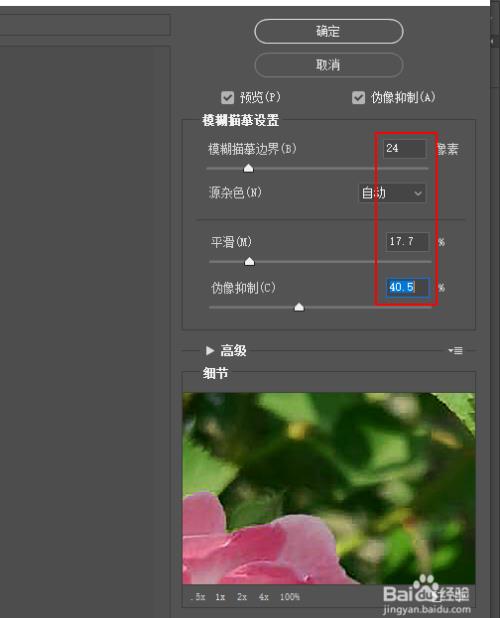Click the 平滑(M) percentage field
Viewport: 500px width, 618px height.
[407, 242]
